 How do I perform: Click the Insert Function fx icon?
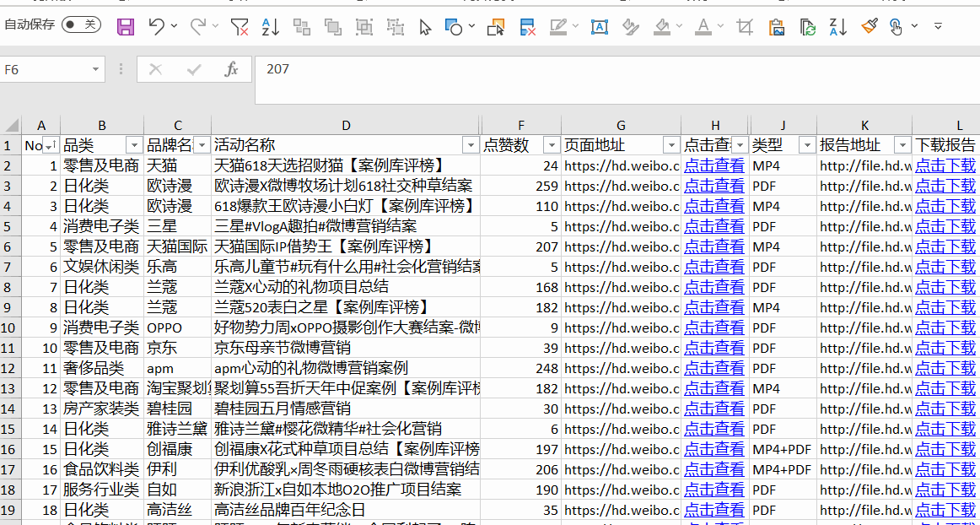pyautogui.click(x=231, y=69)
